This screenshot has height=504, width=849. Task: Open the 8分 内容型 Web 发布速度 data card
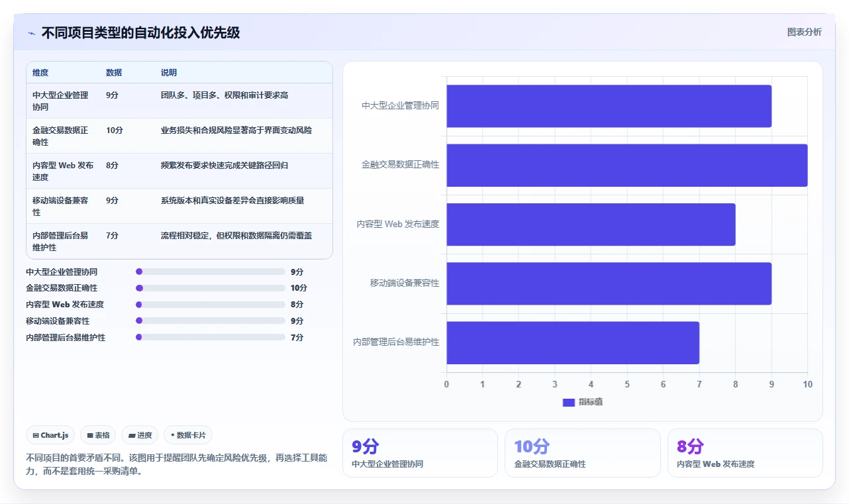(x=745, y=453)
